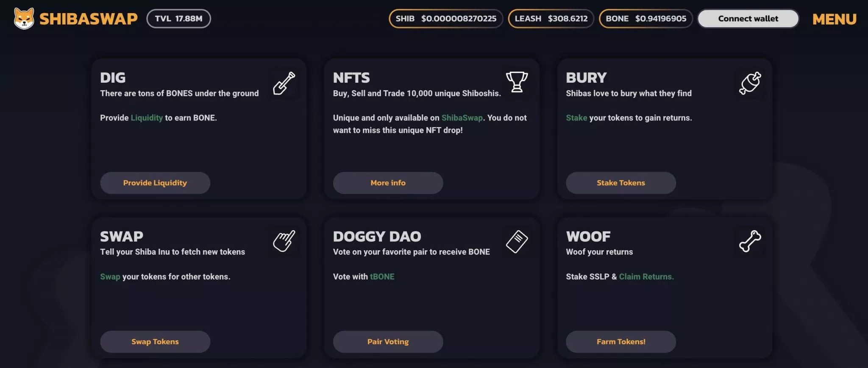868x368 pixels.
Task: Open Pair Voting in Doggy DAO
Action: click(x=388, y=342)
